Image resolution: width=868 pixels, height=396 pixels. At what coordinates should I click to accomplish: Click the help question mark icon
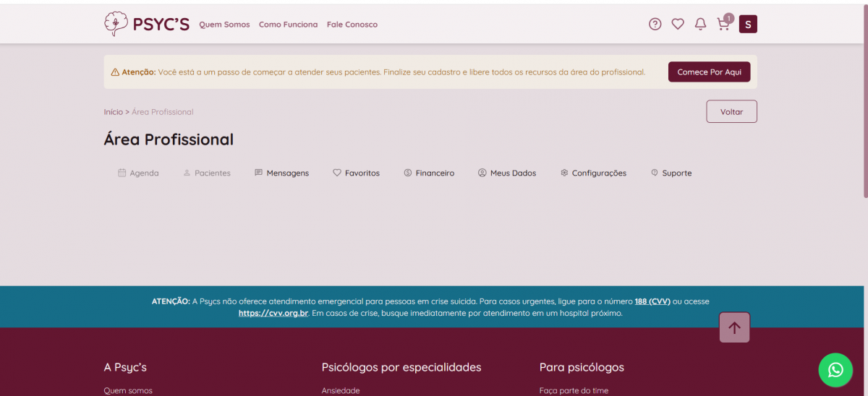pyautogui.click(x=655, y=25)
